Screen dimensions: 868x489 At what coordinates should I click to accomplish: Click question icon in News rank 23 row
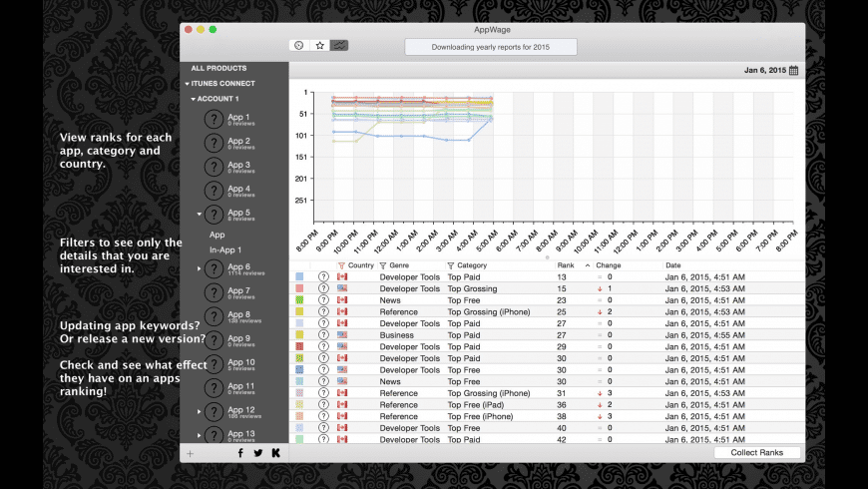click(323, 300)
